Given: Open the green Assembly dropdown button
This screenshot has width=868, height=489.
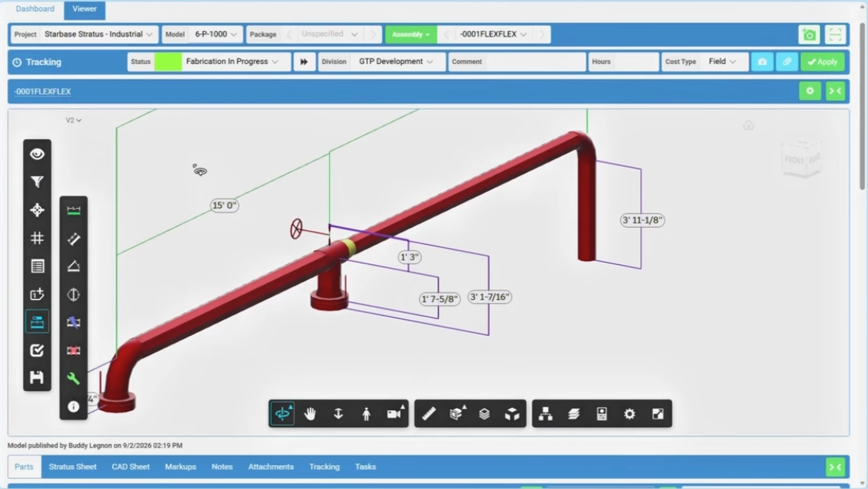Looking at the screenshot, I should [x=410, y=34].
